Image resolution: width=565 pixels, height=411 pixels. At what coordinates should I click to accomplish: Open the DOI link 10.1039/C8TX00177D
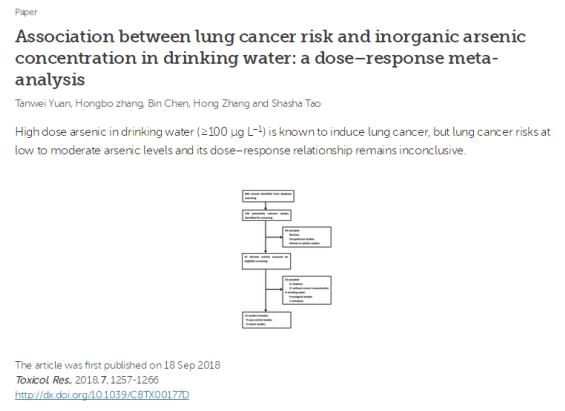click(102, 395)
